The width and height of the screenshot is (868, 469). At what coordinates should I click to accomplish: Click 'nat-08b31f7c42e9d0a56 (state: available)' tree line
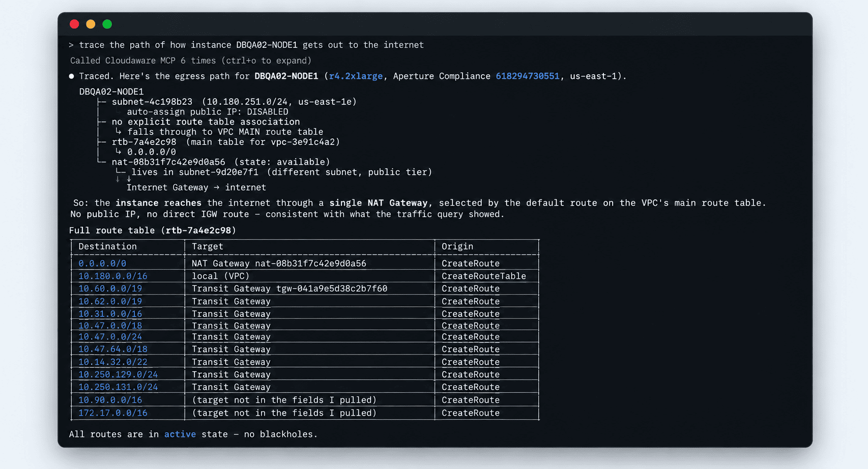[x=221, y=162]
